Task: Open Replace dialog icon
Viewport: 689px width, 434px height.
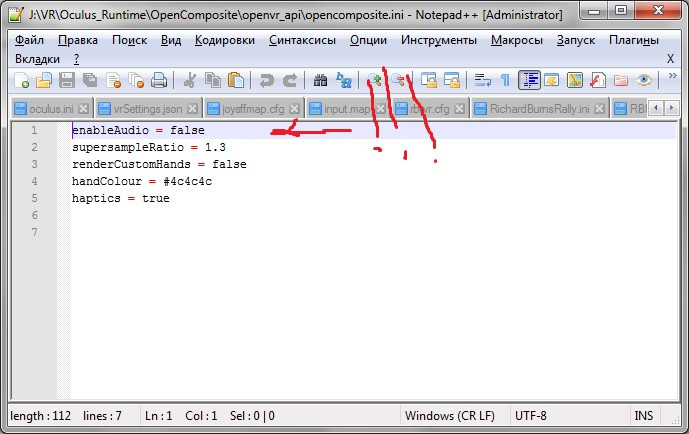Action: point(344,80)
